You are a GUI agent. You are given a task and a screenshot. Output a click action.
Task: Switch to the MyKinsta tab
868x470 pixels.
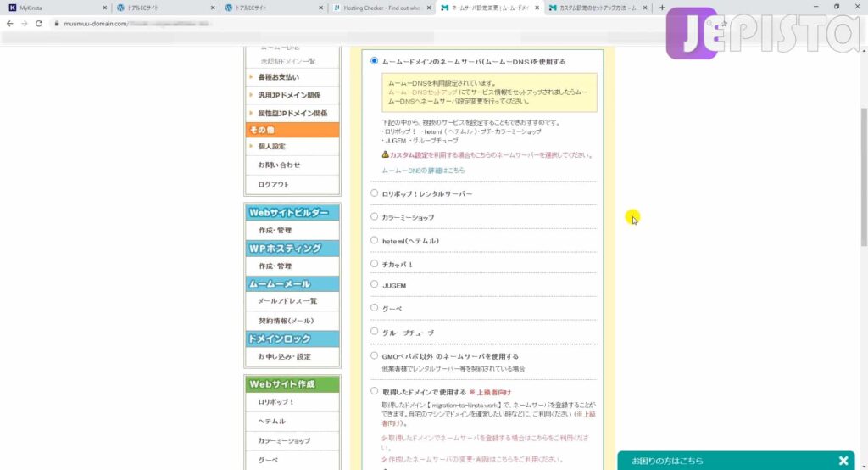(x=55, y=8)
